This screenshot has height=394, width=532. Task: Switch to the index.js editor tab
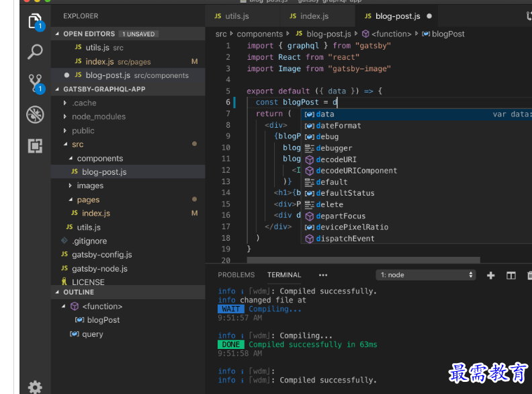coord(317,16)
